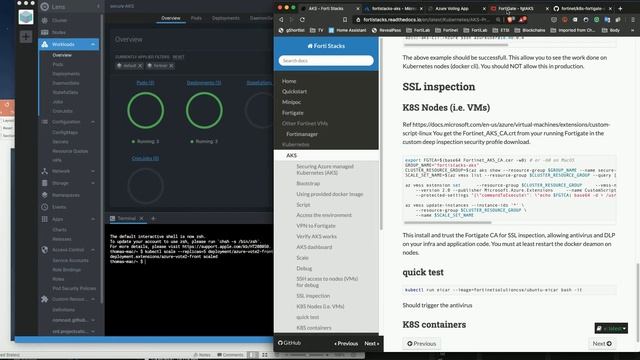Click into the Search docs field
Image resolution: width=640 pixels, height=360 pixels.
pos(326,60)
